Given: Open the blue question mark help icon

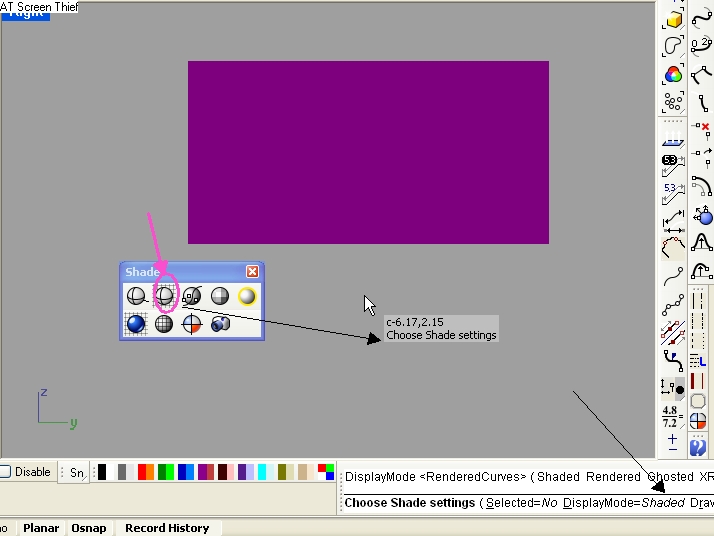Looking at the screenshot, I should [x=698, y=448].
